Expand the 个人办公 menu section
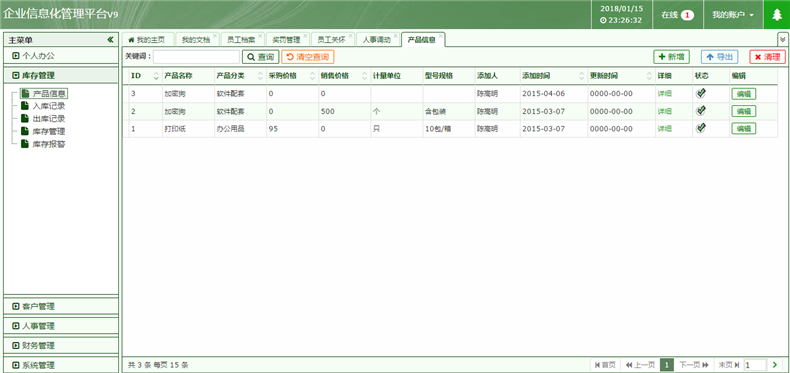The image size is (790, 373). pyautogui.click(x=61, y=56)
